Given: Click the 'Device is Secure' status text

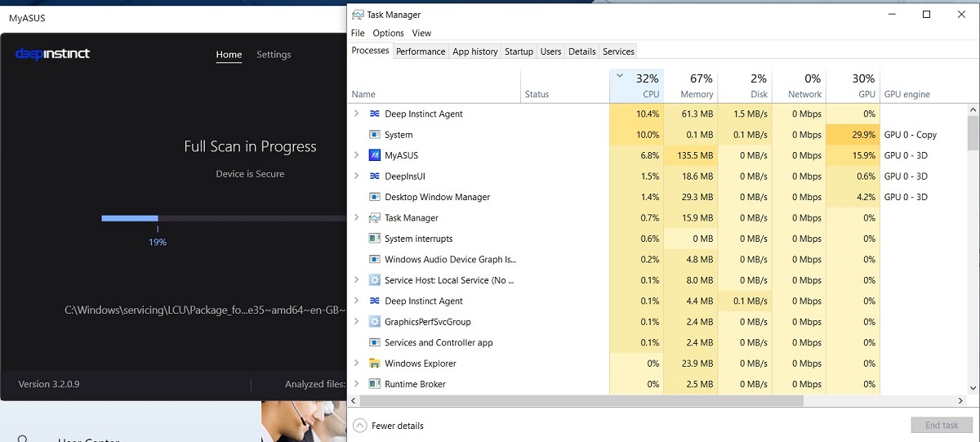Looking at the screenshot, I should click(x=250, y=174).
